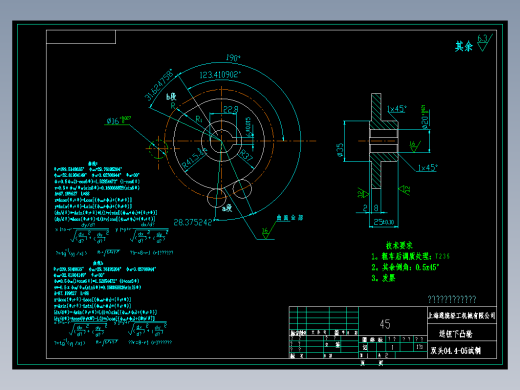Viewport: 520px width, 390px height.
Task: Select the Ø16 hole diameter label
Action: click(x=119, y=120)
